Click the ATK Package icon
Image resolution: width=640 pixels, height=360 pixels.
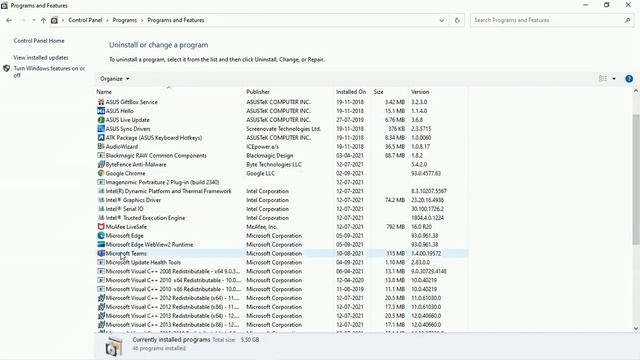coord(101,138)
